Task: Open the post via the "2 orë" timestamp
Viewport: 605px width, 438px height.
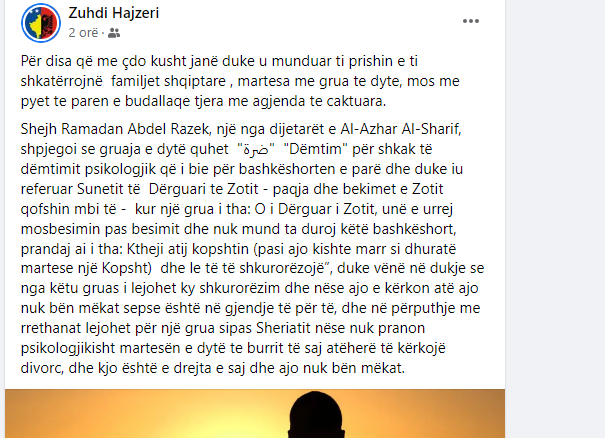Action: point(83,33)
